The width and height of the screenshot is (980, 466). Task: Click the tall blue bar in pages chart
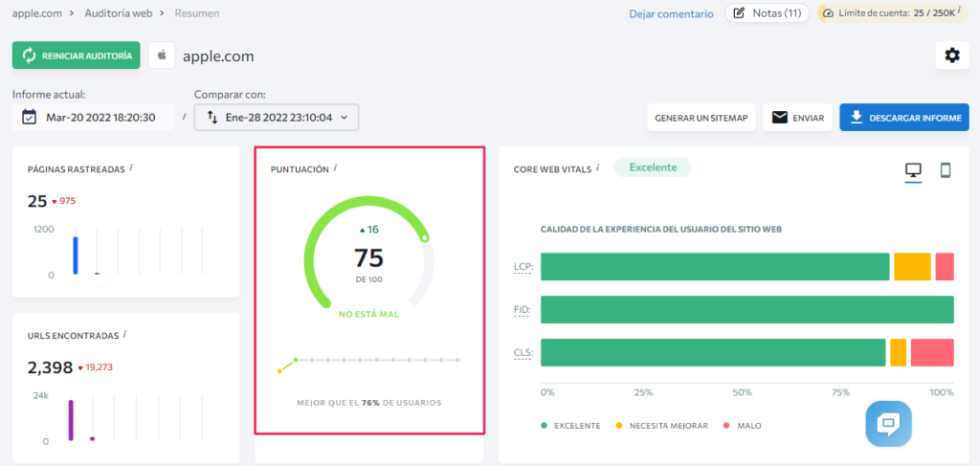(76, 255)
